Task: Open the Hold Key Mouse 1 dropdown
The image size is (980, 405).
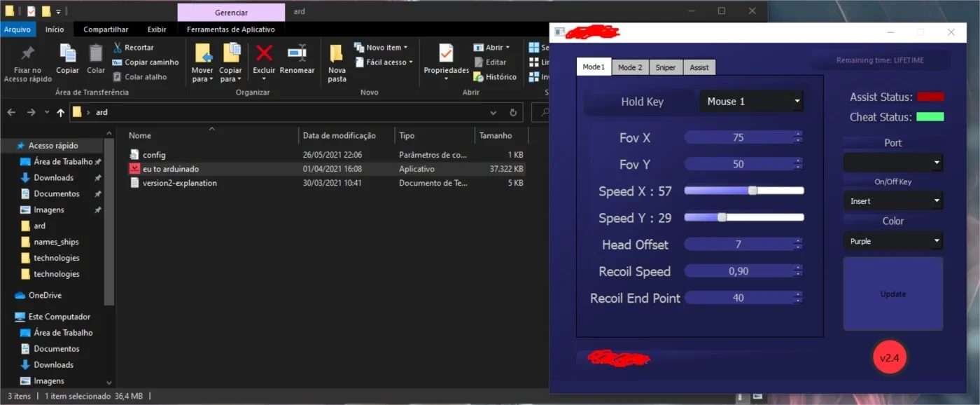Action: point(752,102)
